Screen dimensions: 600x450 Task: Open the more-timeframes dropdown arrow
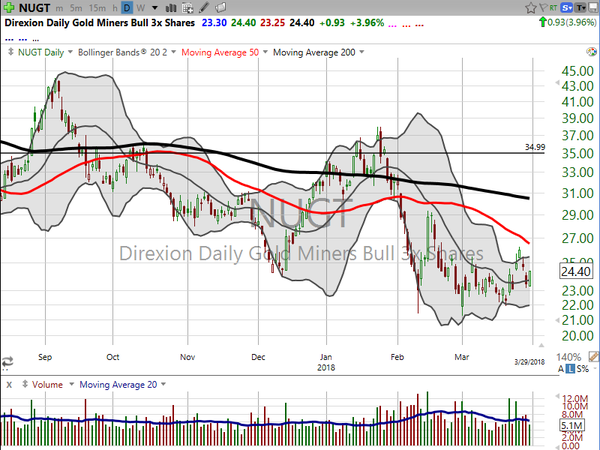pyautogui.click(x=155, y=8)
